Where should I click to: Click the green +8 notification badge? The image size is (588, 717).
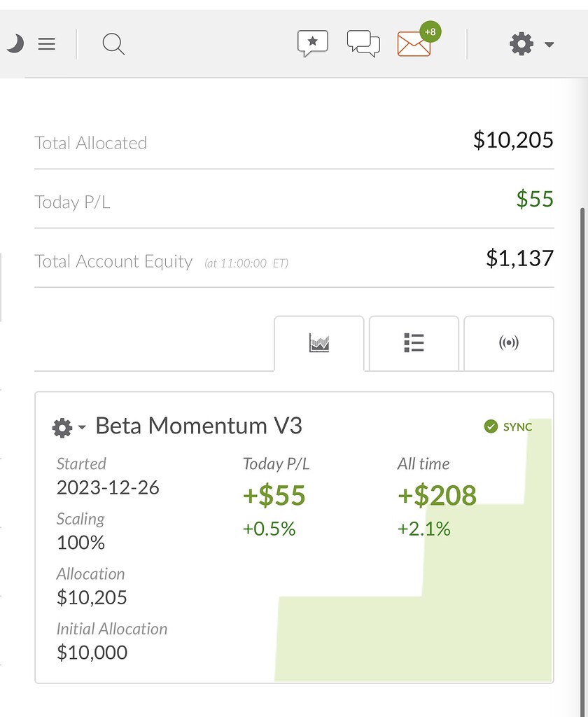[430, 32]
